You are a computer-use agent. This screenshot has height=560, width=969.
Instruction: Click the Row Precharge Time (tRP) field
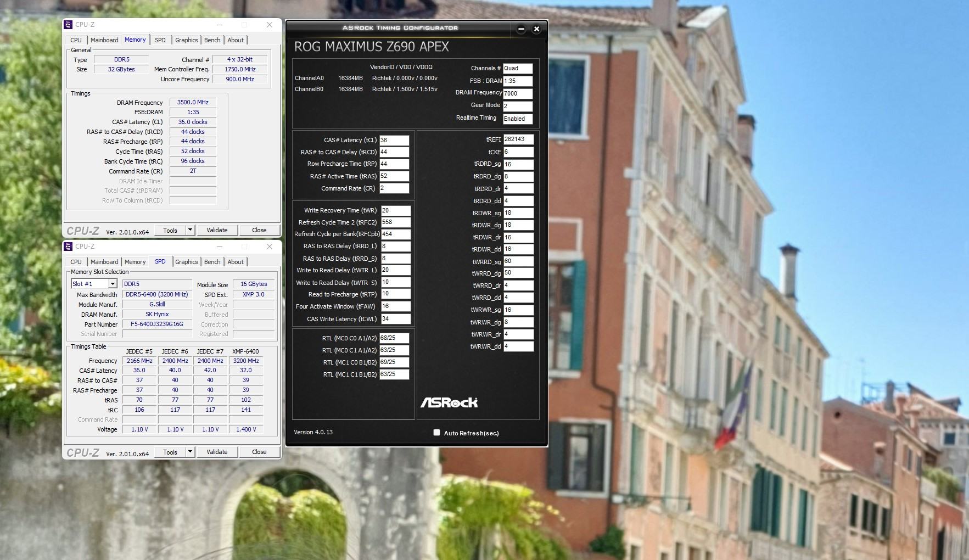coord(394,164)
